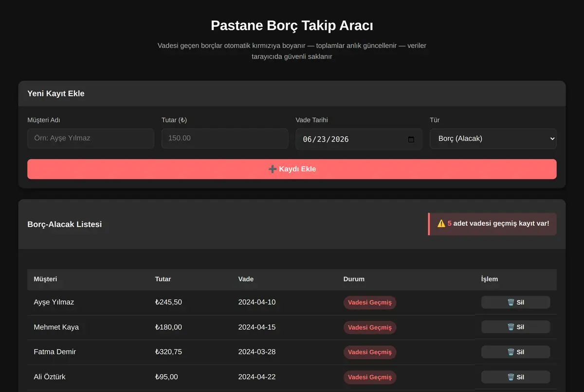Click the amount ₺95,00
The image size is (584, 392).
point(166,377)
